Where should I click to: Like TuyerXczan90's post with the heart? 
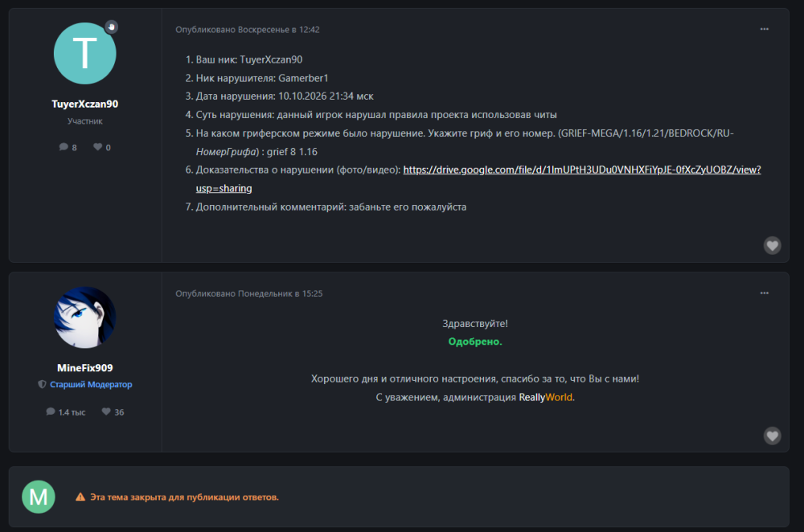pyautogui.click(x=772, y=245)
